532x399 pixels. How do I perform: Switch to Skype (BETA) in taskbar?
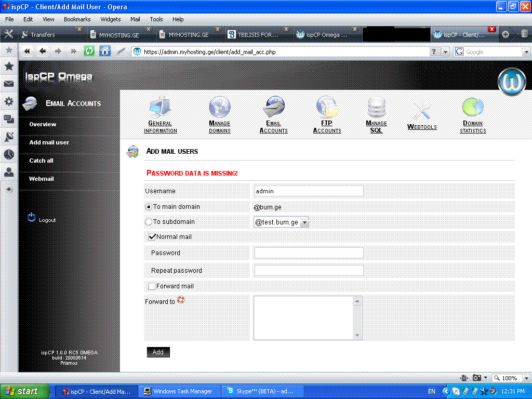[262, 391]
